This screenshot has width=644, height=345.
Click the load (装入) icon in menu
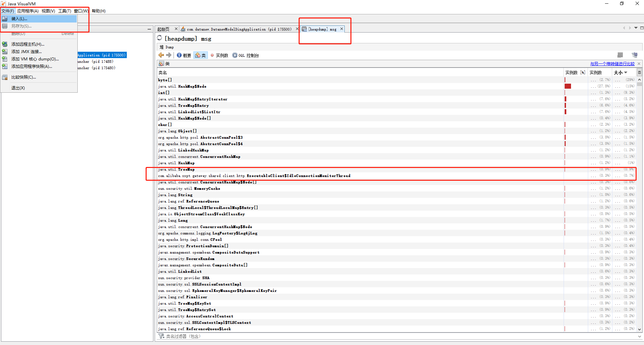(5, 19)
